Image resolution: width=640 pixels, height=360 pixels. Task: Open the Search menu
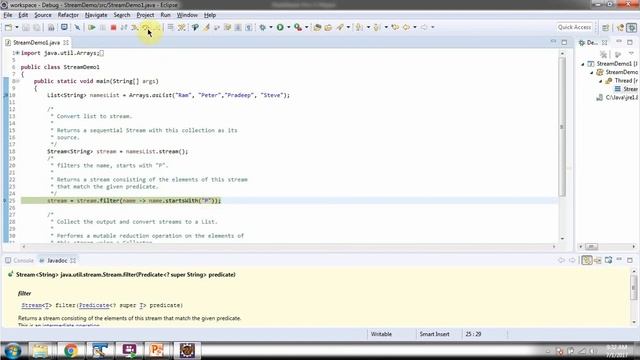(x=122, y=15)
